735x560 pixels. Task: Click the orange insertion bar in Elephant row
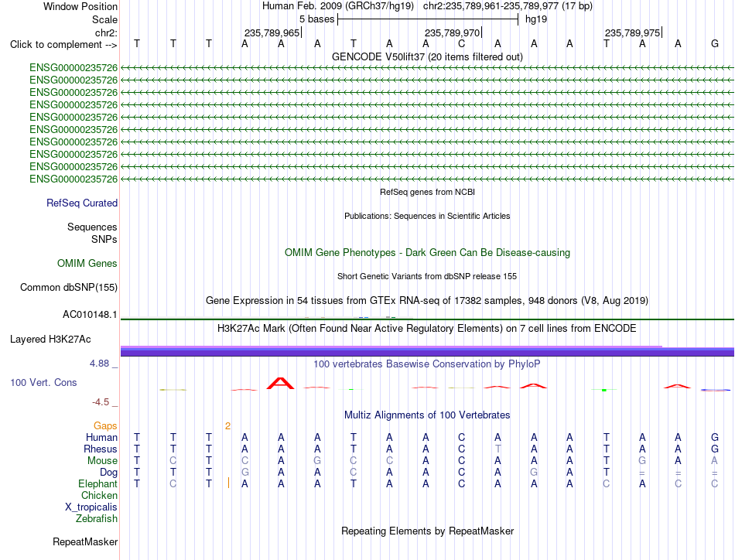[228, 483]
